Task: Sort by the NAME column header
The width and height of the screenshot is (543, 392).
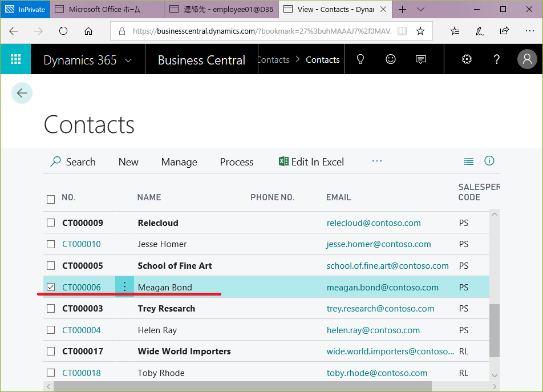Action: [x=149, y=197]
